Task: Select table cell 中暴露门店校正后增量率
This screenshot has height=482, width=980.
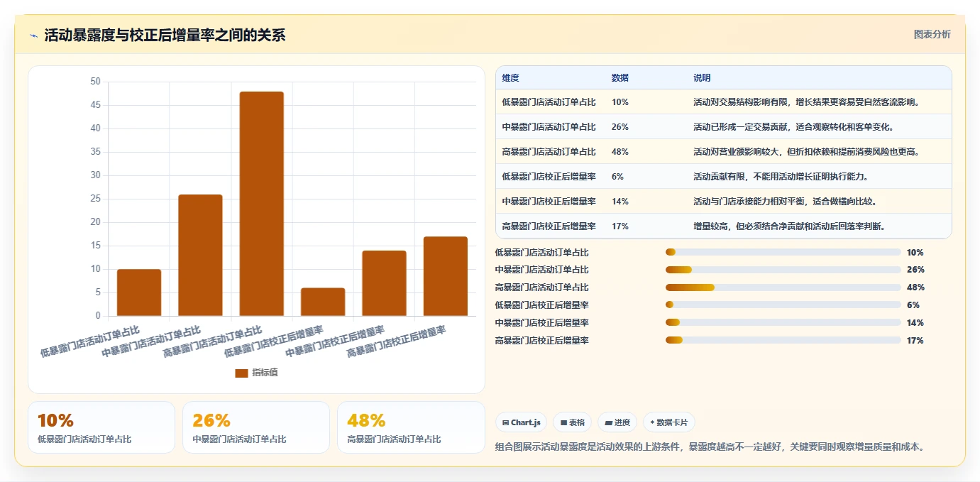Action: [549, 202]
